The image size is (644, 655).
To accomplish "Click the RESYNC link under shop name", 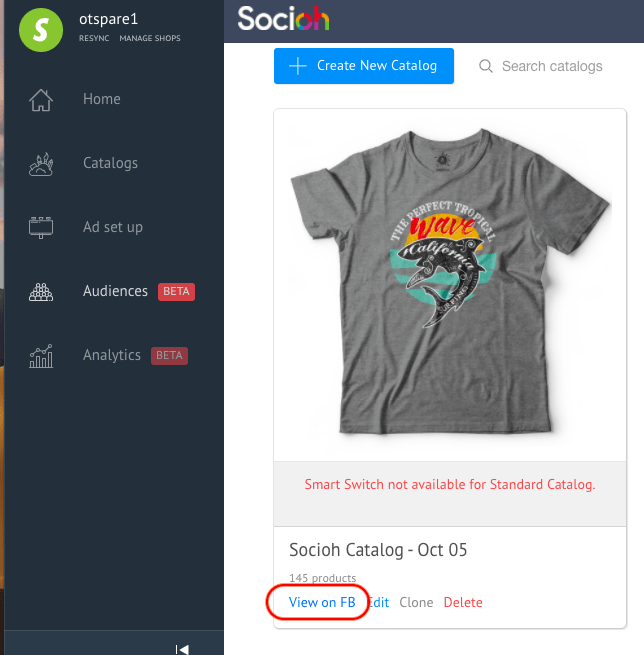I will point(95,39).
